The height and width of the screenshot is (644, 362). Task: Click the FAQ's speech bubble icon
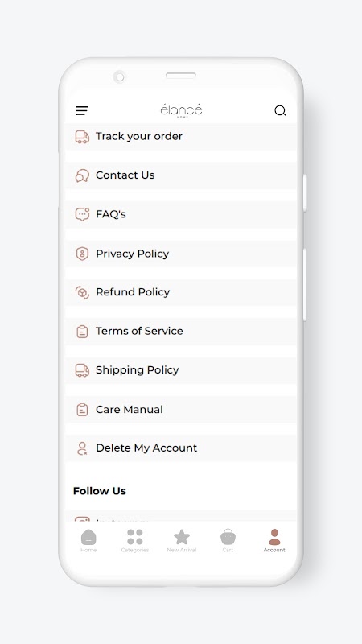point(82,214)
